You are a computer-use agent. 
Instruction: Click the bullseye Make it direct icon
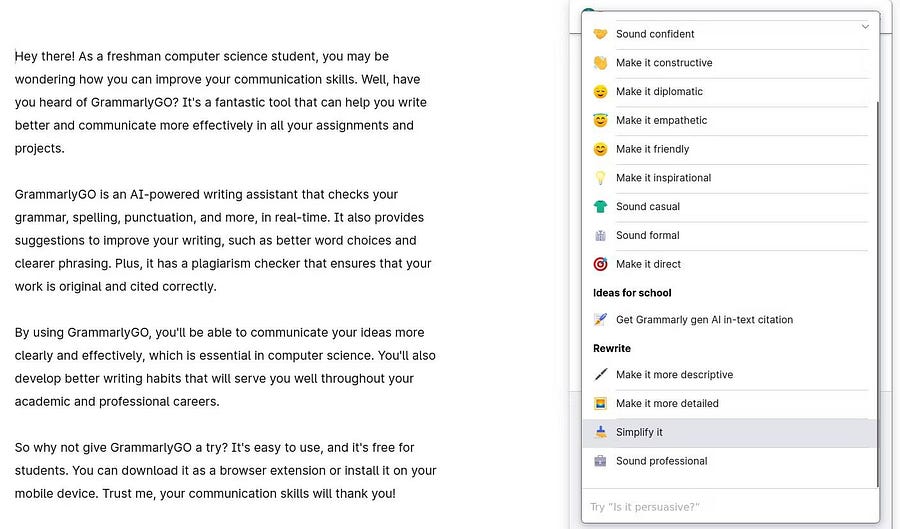(x=600, y=265)
